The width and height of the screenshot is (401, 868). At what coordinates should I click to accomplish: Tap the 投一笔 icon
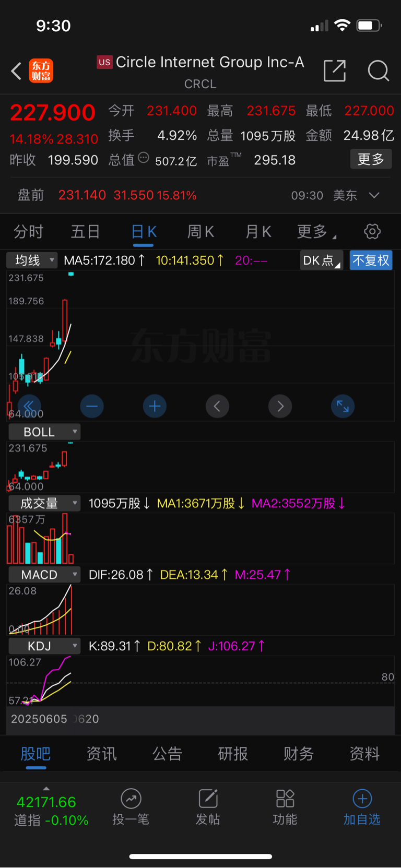[131, 799]
